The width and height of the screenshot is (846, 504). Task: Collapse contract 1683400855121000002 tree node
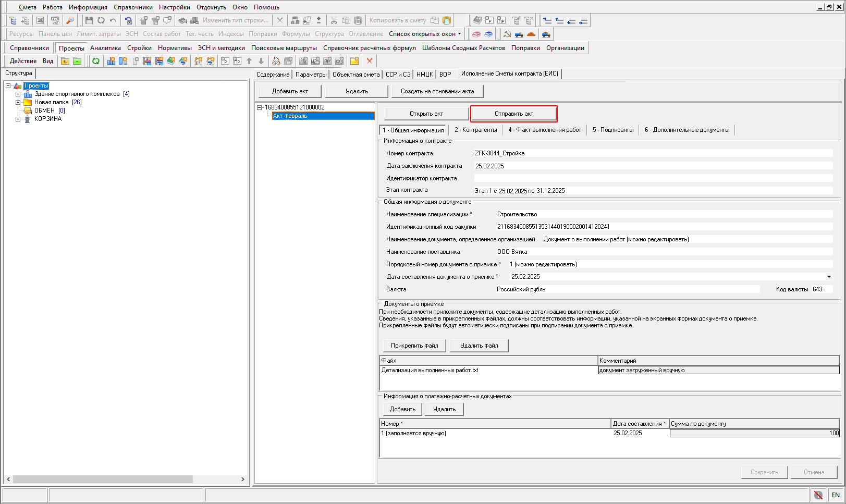[260, 107]
